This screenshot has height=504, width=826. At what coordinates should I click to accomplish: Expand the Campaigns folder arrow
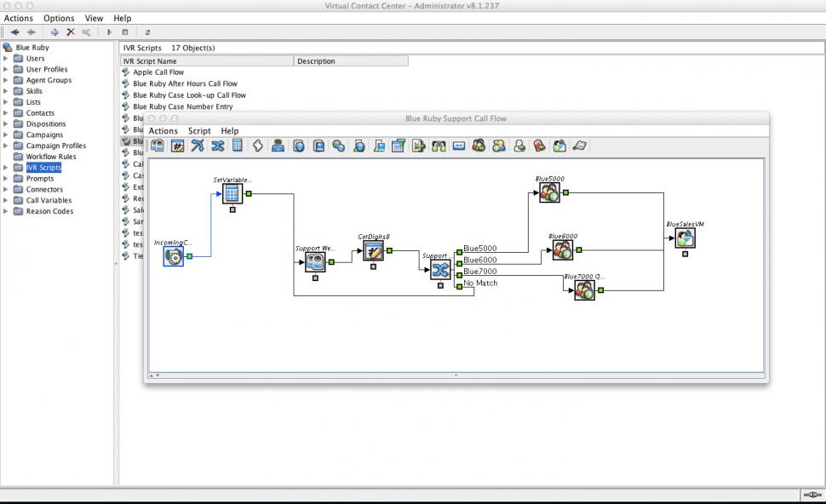click(x=7, y=135)
